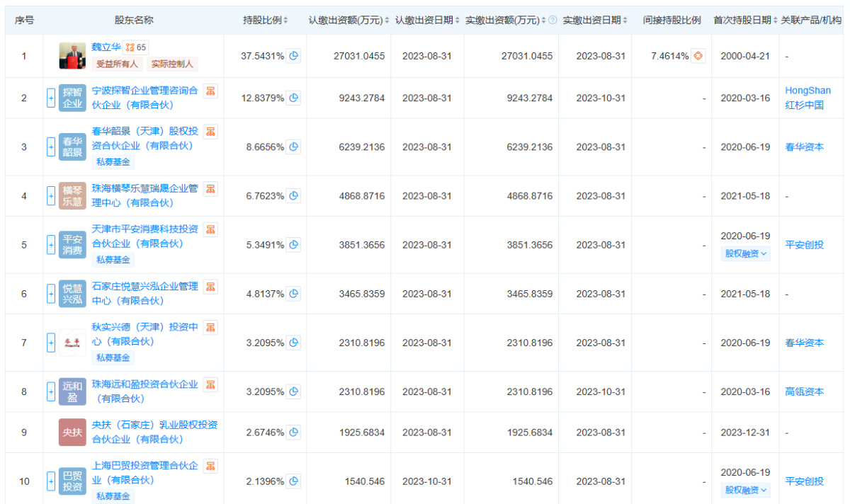Open the equity structure icon for 石家庄悦慧兴泓企业管理中心
The height and width of the screenshot is (504, 850).
[210, 286]
